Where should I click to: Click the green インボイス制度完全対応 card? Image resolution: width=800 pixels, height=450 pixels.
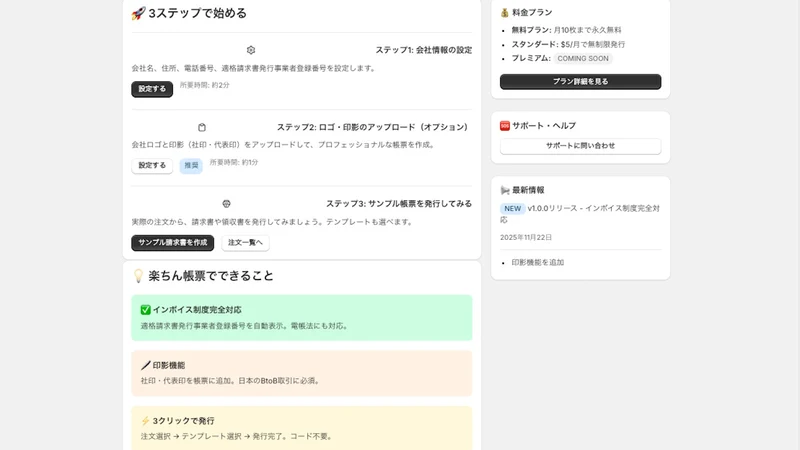pos(302,317)
